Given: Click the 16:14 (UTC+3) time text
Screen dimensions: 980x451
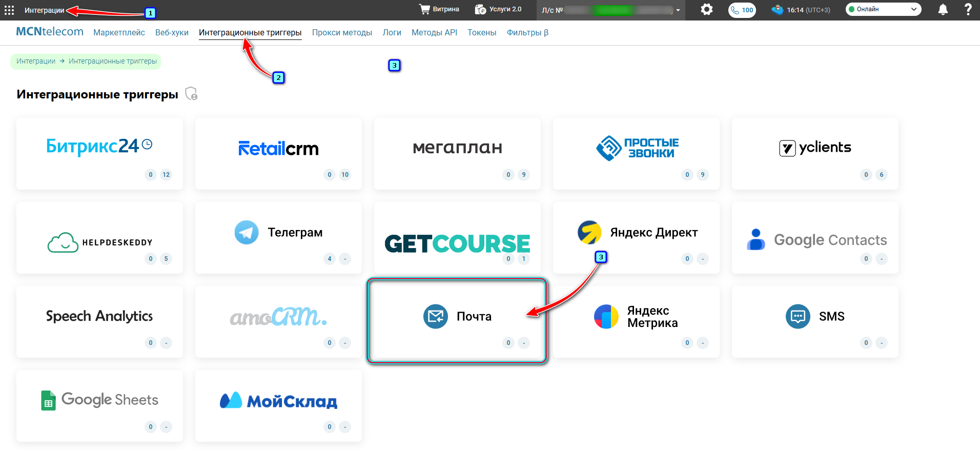Looking at the screenshot, I should [x=809, y=10].
